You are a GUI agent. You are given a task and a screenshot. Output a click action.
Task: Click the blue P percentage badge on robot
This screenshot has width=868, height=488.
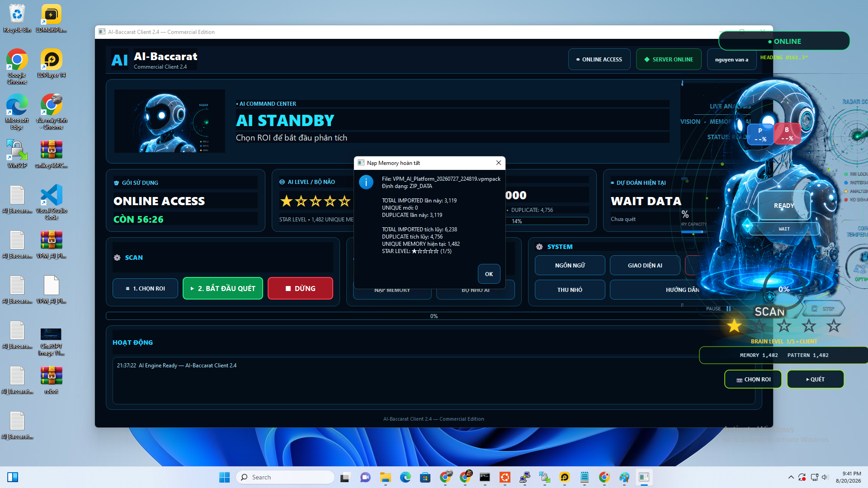760,135
